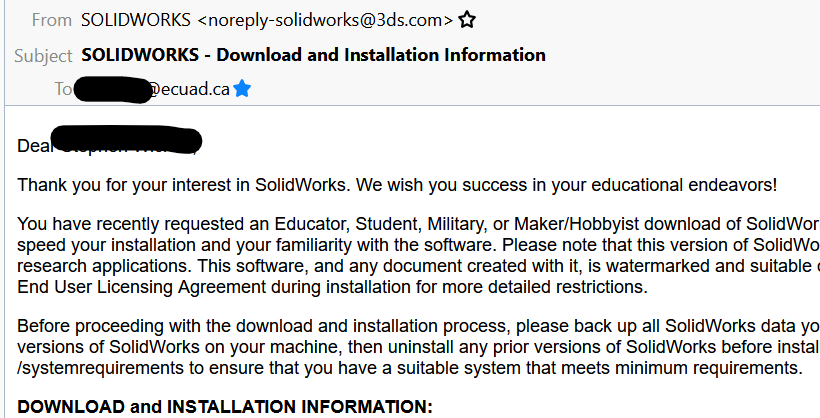Click the redacted name in the Dear greeting

coord(127,140)
